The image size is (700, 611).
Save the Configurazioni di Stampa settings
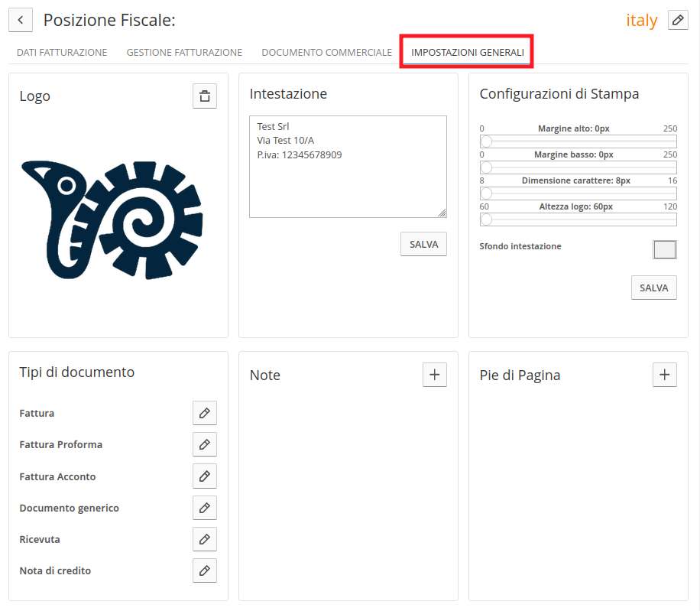[x=653, y=288]
